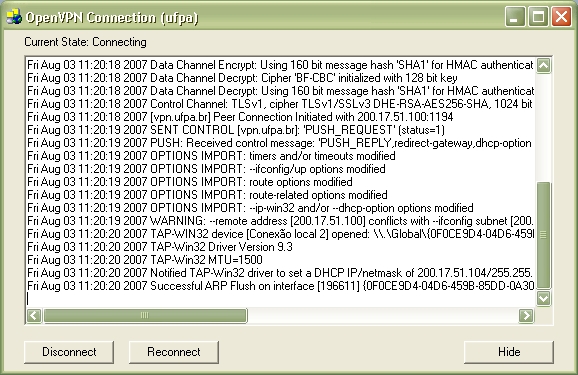This screenshot has height=375, width=578.
Task: Click the WARNING remote address conflict line
Action: coord(280,221)
